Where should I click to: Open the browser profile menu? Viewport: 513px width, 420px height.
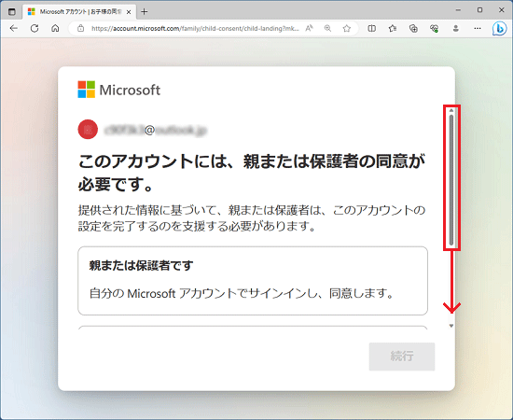pyautogui.click(x=456, y=29)
